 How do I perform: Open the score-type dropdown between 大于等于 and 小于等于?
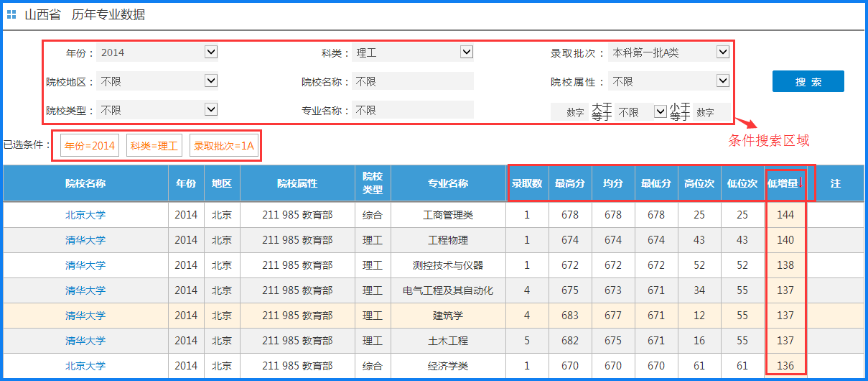coord(642,112)
